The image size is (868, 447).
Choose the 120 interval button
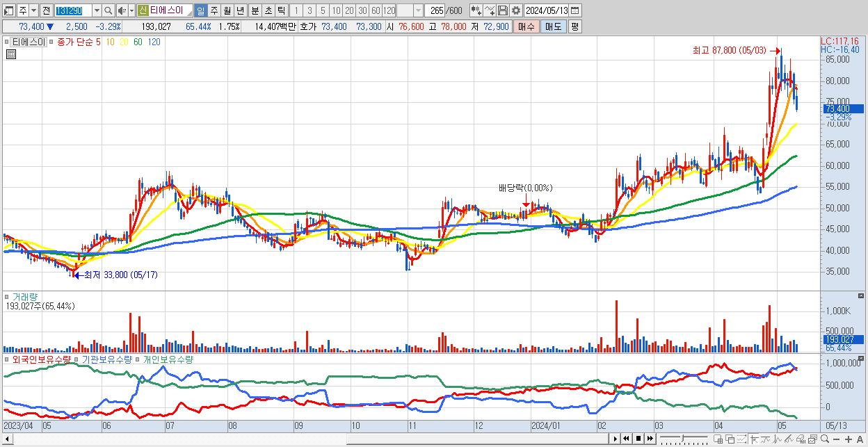pyautogui.click(x=389, y=10)
